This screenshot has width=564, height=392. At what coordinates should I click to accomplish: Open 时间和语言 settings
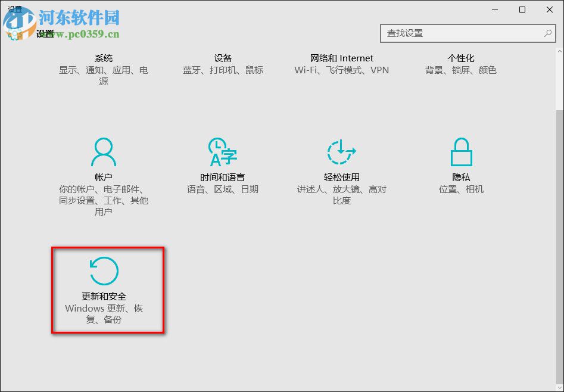[x=223, y=177]
